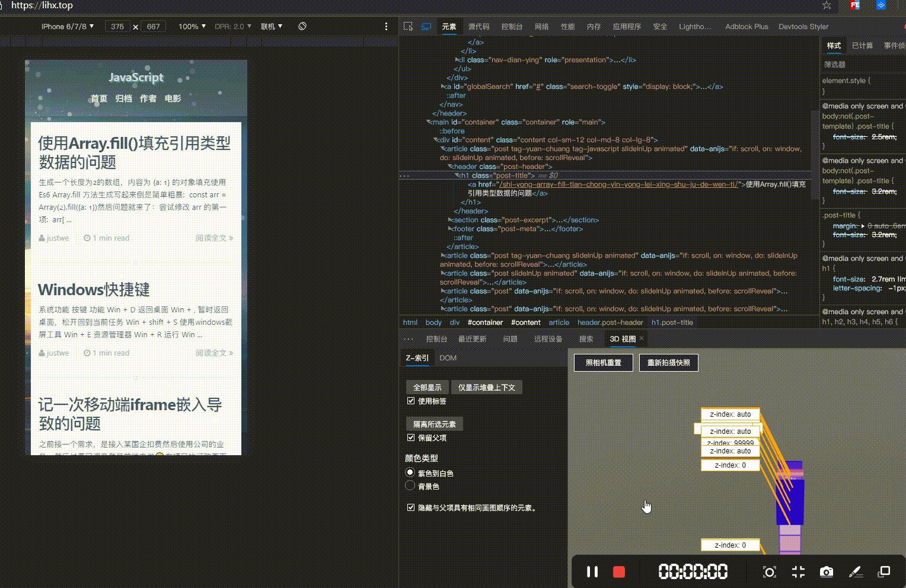This screenshot has width=906, height=588.
Task: Take a screenshot with camera icon
Action: pos(827,571)
